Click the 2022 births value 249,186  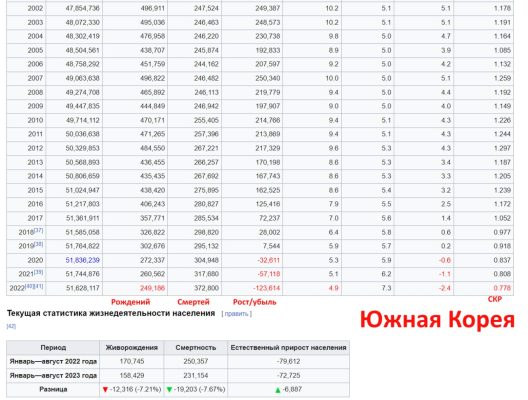[x=153, y=288]
